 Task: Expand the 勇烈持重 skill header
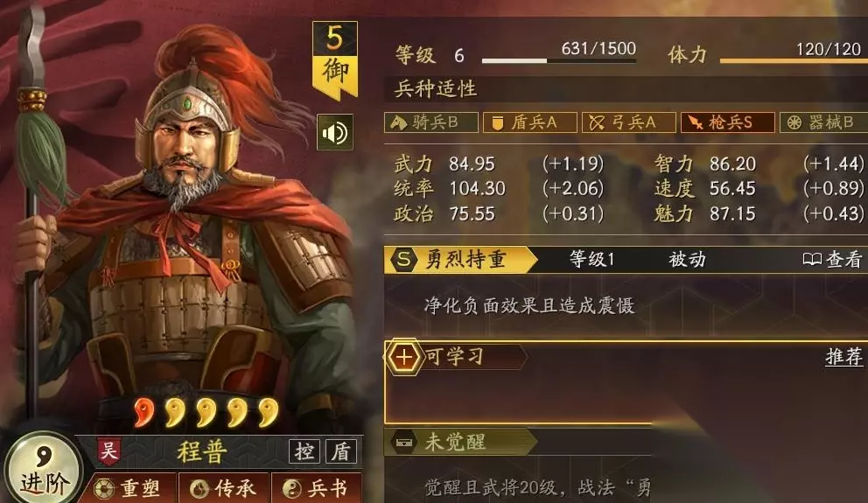click(459, 260)
